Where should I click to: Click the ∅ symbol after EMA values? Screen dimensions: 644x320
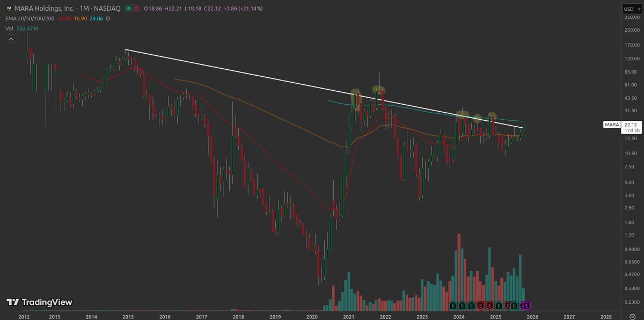108,18
